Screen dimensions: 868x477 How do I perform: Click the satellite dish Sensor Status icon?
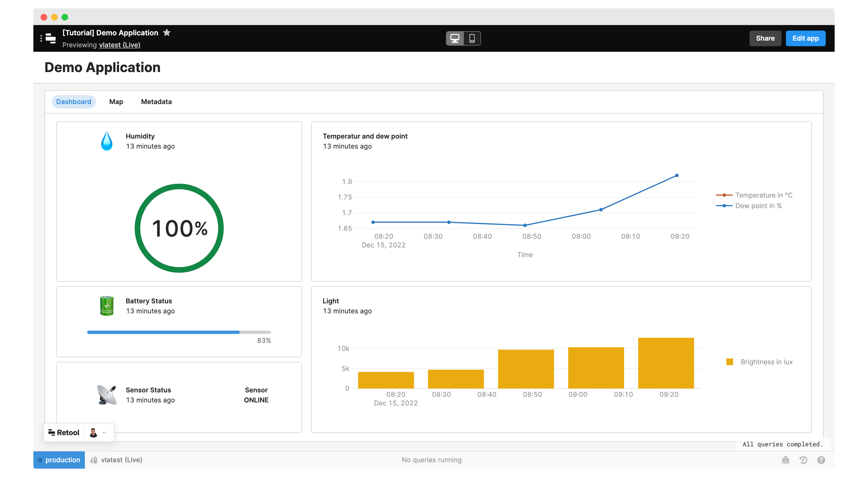click(x=107, y=395)
